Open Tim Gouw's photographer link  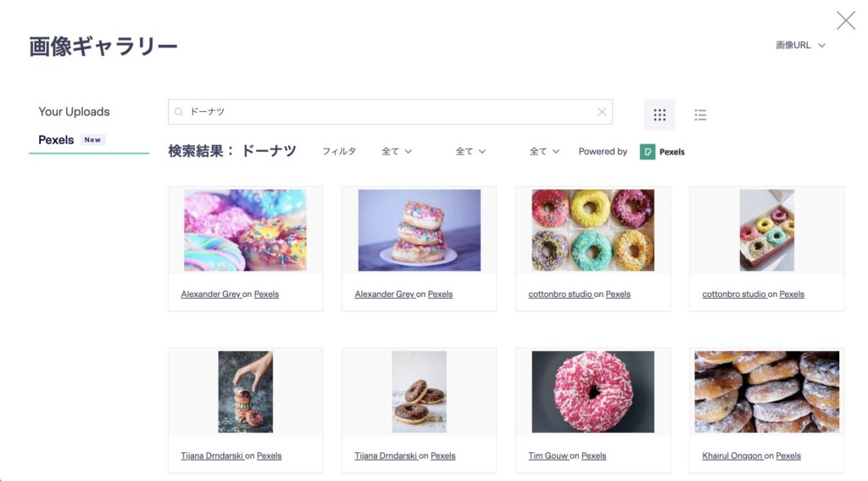click(548, 456)
